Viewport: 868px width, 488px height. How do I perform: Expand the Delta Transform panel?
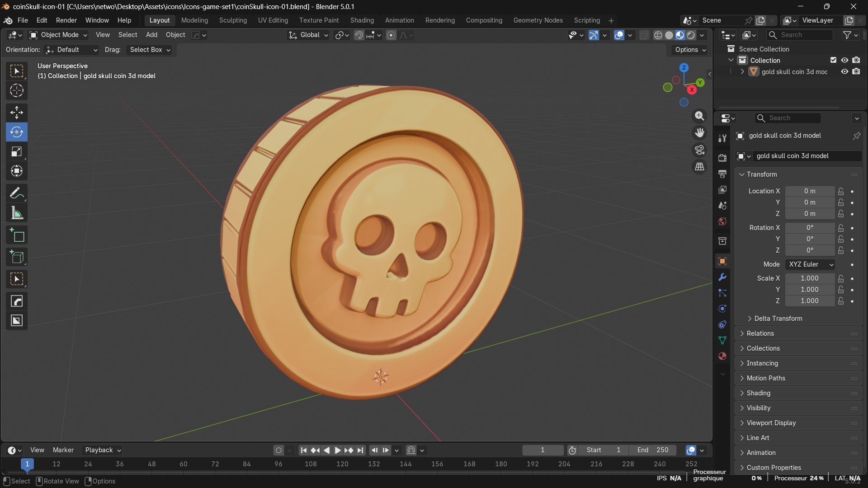(778, 319)
